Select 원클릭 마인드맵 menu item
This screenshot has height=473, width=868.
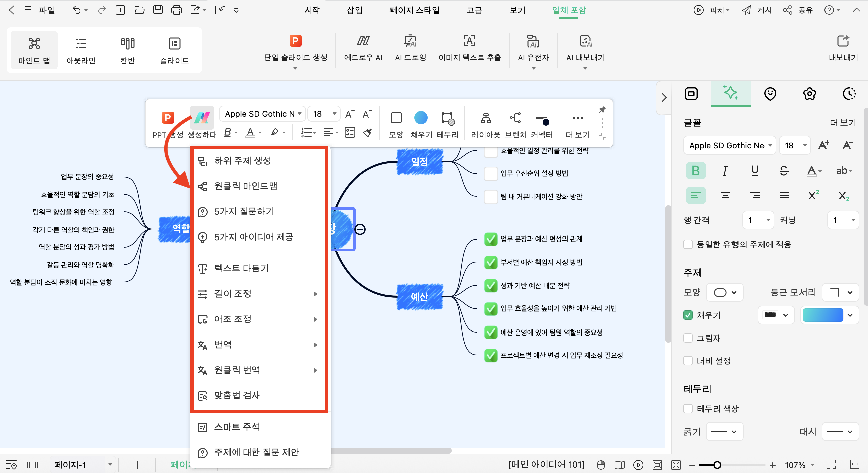tap(259, 186)
